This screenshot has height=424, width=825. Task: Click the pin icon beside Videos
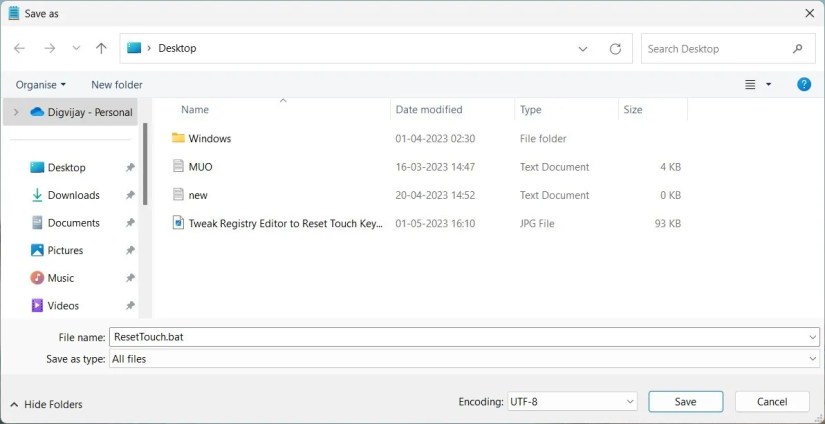pyautogui.click(x=130, y=306)
